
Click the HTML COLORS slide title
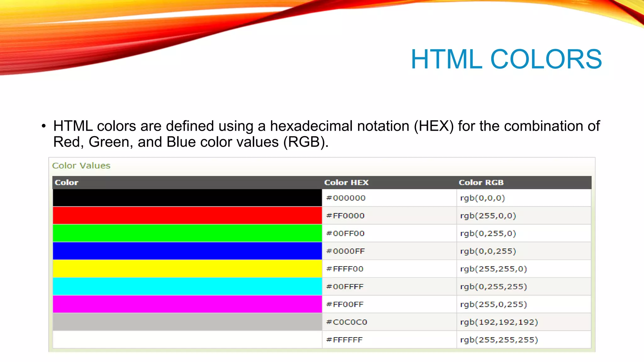pos(506,59)
